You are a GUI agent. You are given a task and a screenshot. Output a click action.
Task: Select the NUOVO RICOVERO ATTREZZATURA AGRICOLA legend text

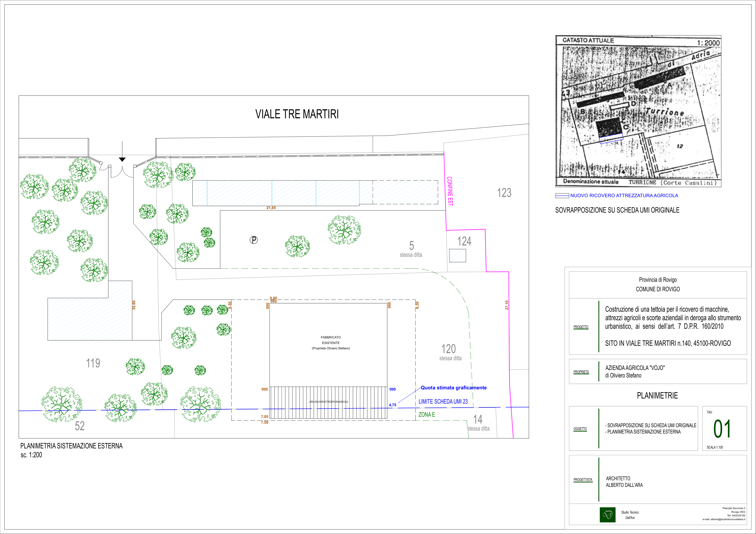click(x=624, y=196)
